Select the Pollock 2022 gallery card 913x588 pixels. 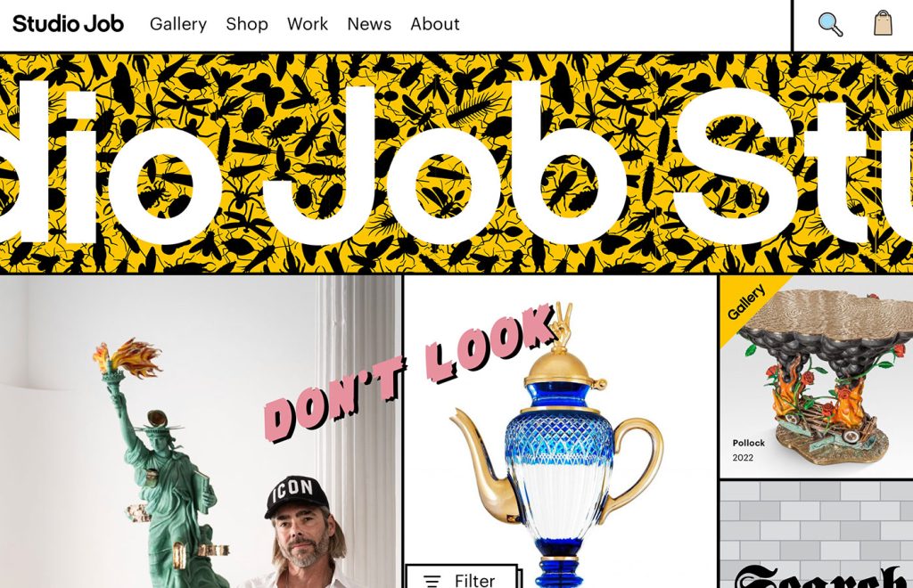(817, 377)
